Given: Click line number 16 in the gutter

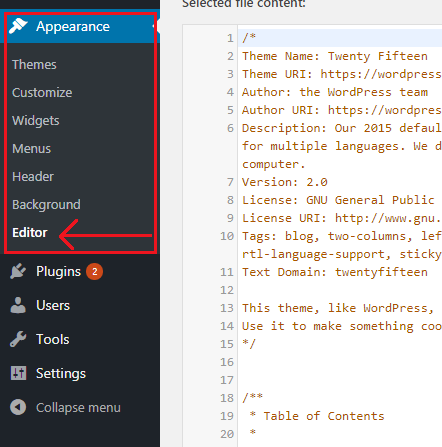Looking at the screenshot, I should click(227, 362).
